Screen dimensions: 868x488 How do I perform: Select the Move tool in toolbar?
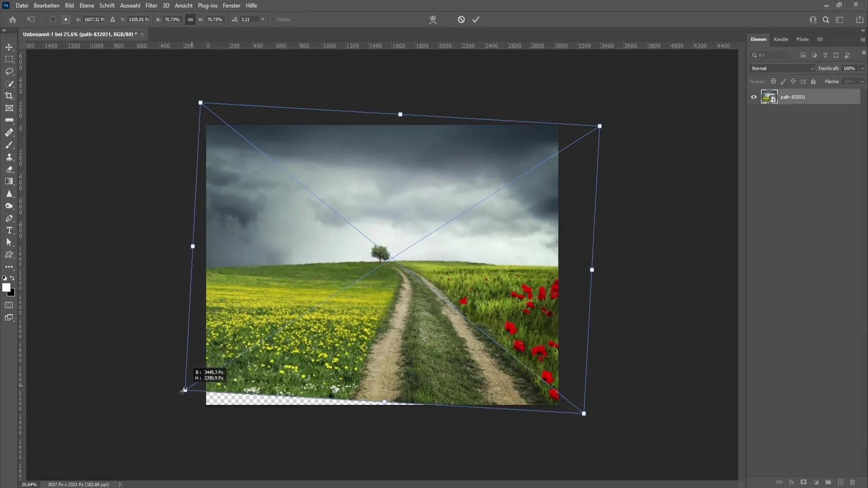[9, 47]
